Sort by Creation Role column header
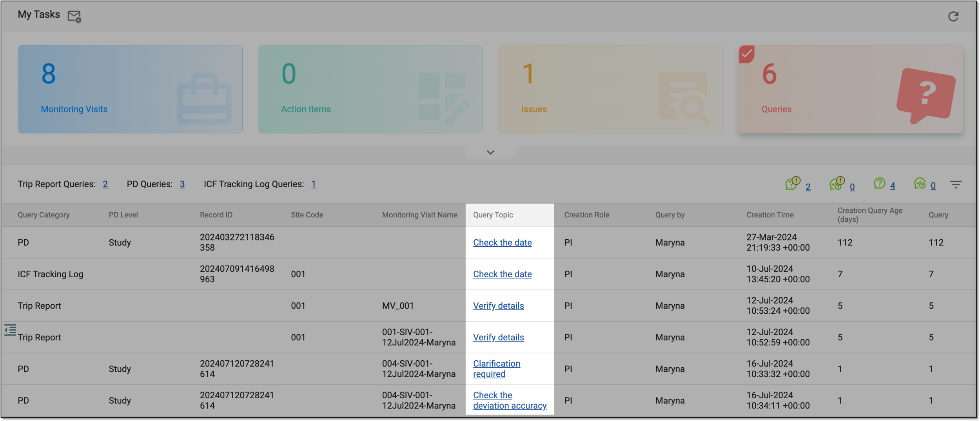This screenshot has width=980, height=421. coord(586,215)
